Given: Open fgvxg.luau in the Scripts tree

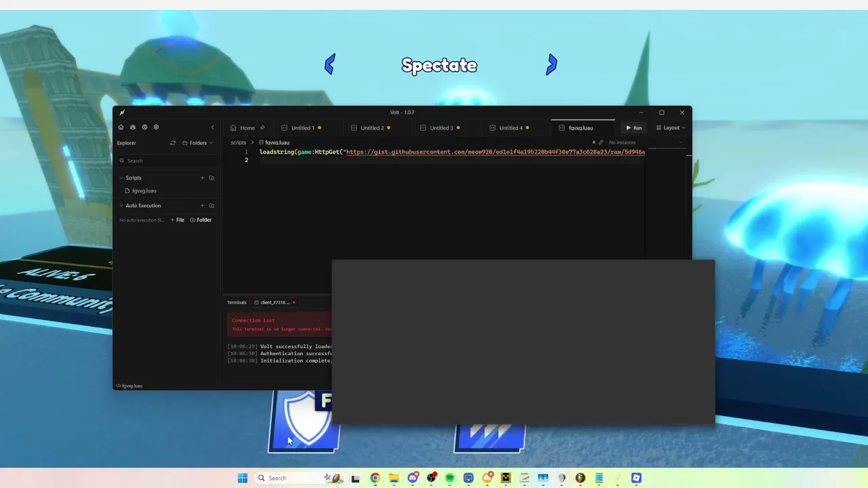Looking at the screenshot, I should 144,190.
